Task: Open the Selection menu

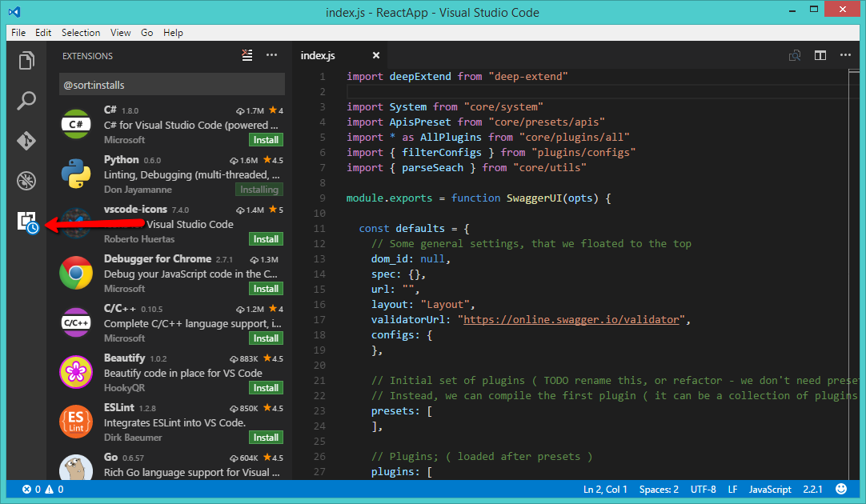Action: [x=81, y=33]
